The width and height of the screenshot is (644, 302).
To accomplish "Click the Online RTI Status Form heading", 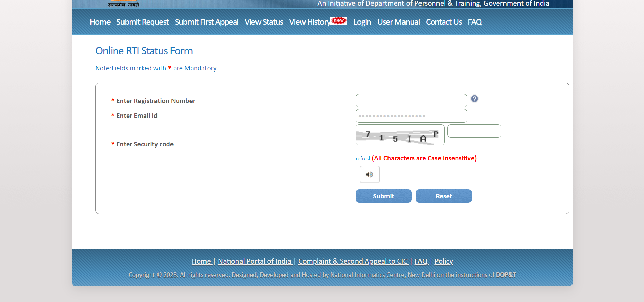I will click(x=144, y=51).
